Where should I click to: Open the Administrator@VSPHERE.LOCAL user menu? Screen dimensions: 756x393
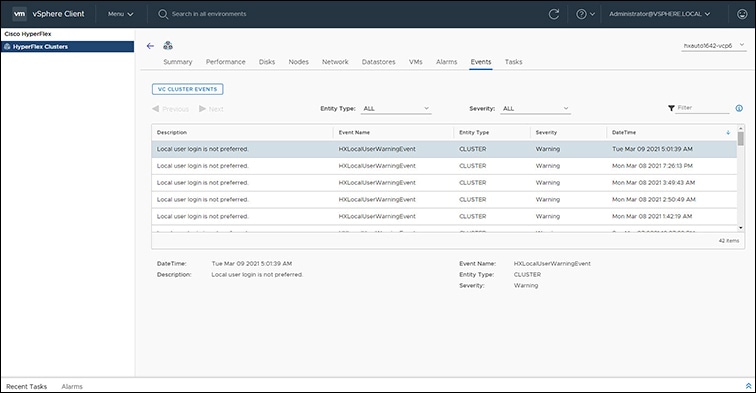(660, 14)
